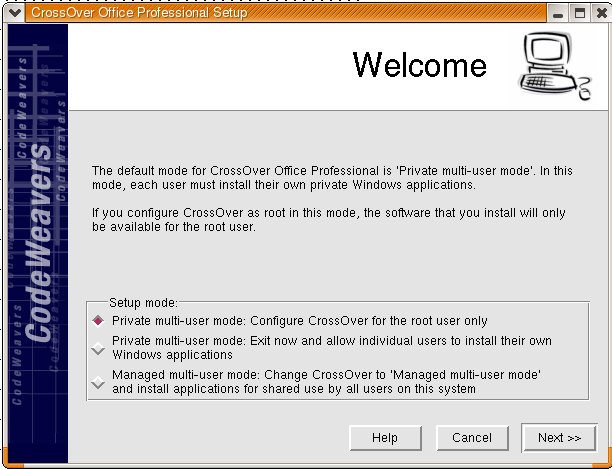
Task: Click the paragraph describing the default mode
Action: [x=330, y=178]
